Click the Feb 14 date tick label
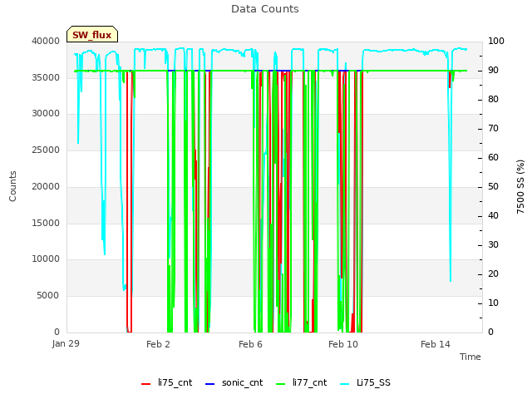This screenshot has width=532, height=399. pyautogui.click(x=436, y=344)
